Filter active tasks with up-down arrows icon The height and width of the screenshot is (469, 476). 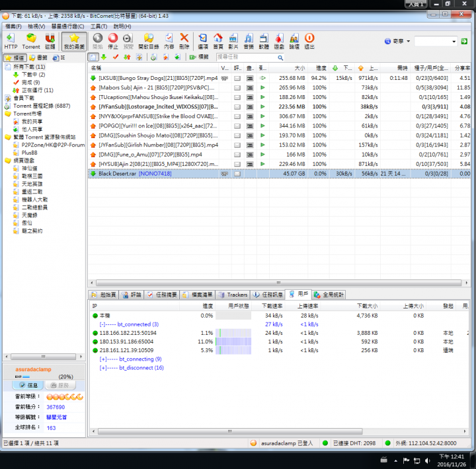[127, 57]
